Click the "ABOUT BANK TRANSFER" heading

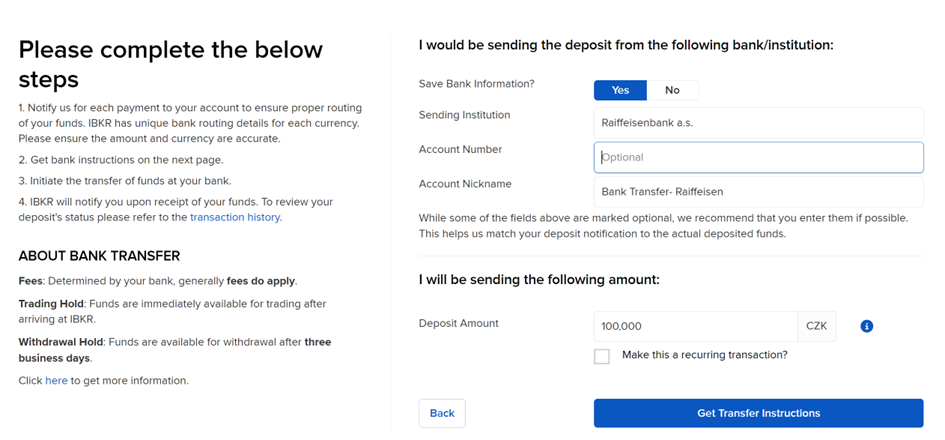[99, 255]
